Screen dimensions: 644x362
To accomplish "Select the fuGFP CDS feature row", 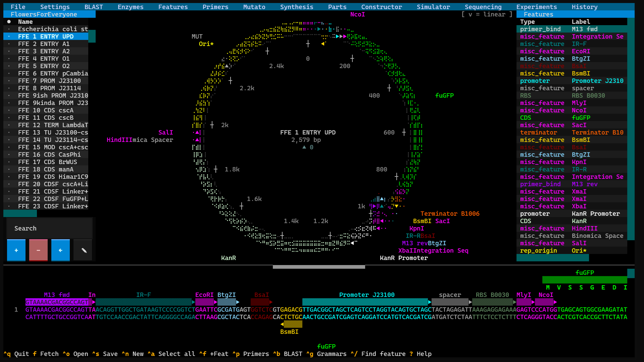I will [x=572, y=117].
